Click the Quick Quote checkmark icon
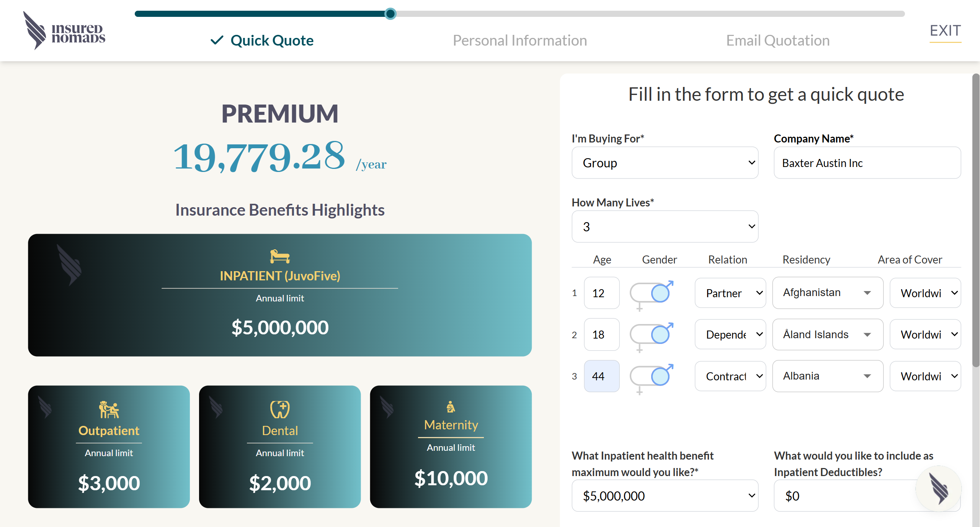Image resolution: width=980 pixels, height=527 pixels. (x=217, y=40)
